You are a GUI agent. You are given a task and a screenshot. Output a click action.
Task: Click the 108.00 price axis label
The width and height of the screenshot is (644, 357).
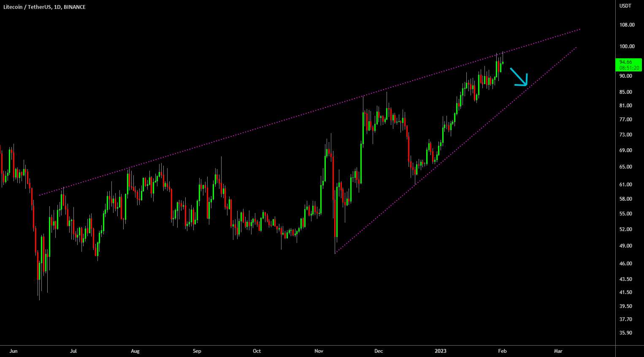click(x=627, y=25)
